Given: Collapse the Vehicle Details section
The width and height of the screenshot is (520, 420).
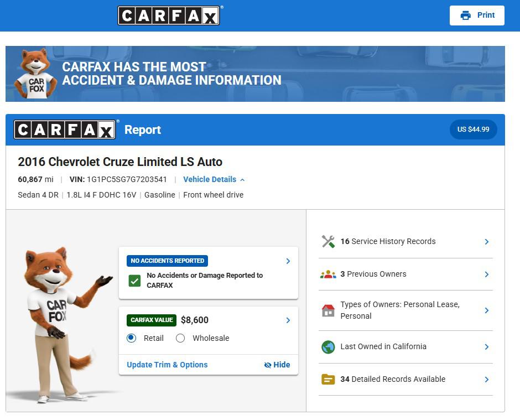Looking at the screenshot, I should coord(214,179).
